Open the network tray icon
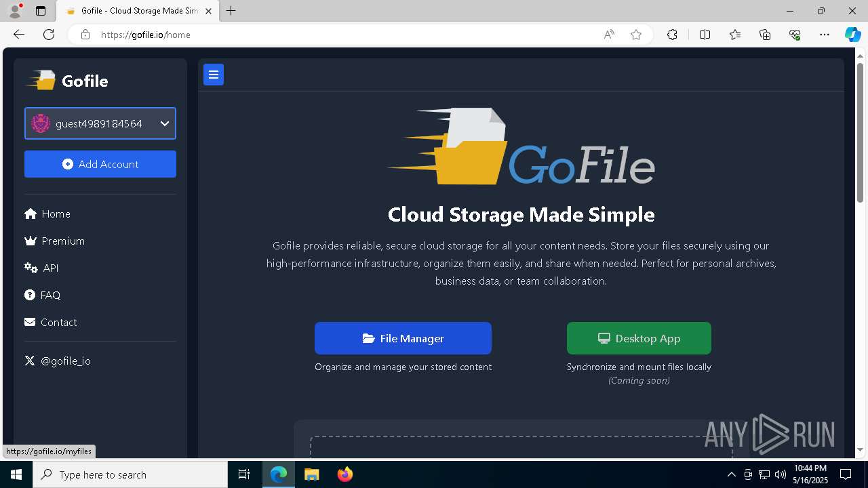 pos(764,474)
